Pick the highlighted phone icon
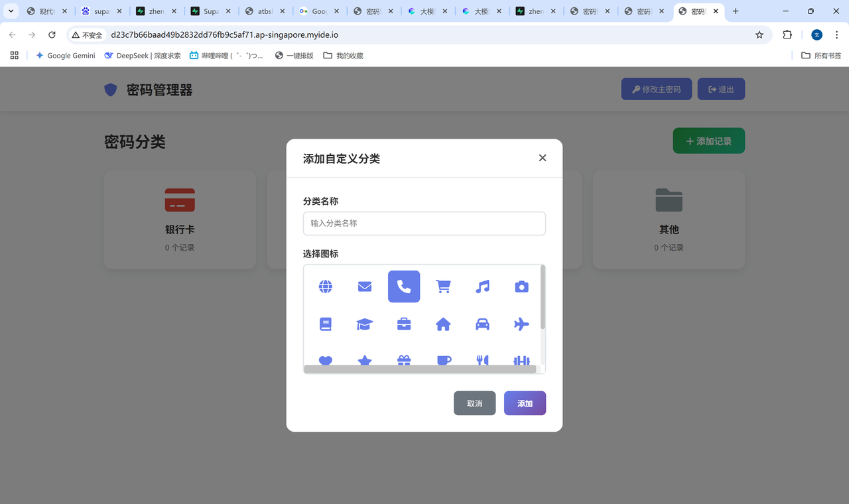Image resolution: width=849 pixels, height=504 pixels. [404, 286]
